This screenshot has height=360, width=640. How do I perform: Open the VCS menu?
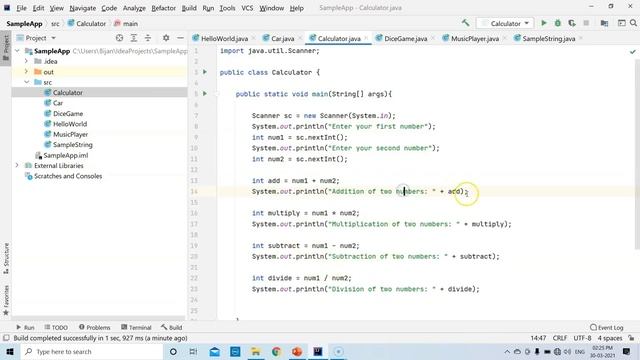click(247, 8)
